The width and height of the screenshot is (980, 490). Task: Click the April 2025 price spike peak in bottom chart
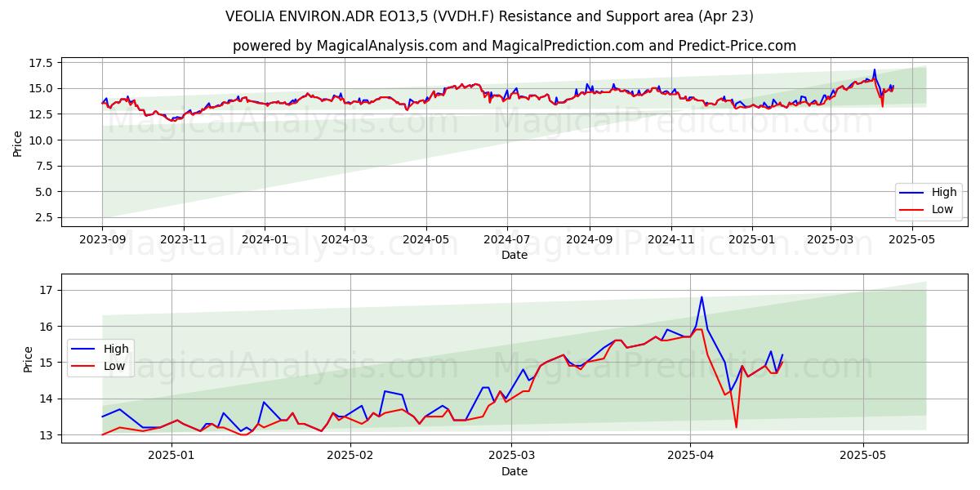(702, 297)
